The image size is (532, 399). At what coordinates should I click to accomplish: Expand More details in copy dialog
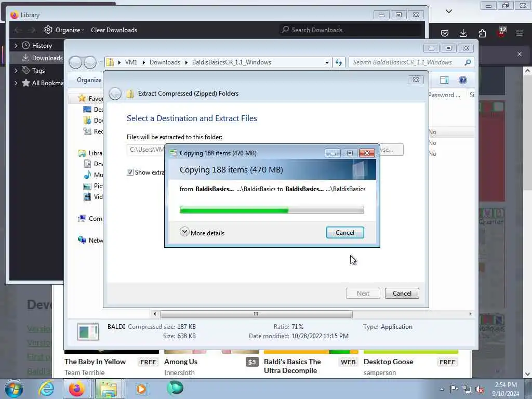click(x=202, y=233)
